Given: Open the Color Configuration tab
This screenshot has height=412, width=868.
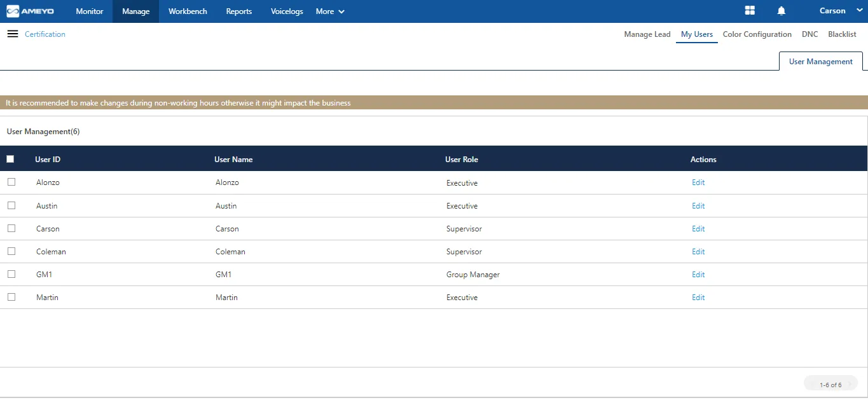Looking at the screenshot, I should (x=757, y=34).
